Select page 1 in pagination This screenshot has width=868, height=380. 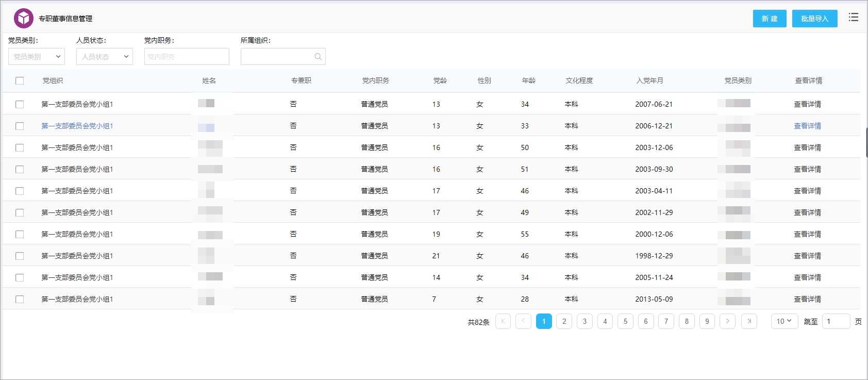pos(544,321)
